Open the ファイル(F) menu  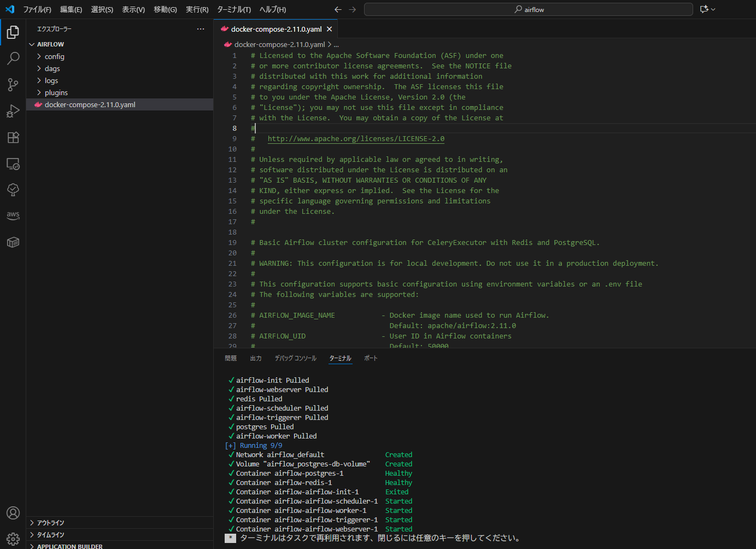click(37, 9)
